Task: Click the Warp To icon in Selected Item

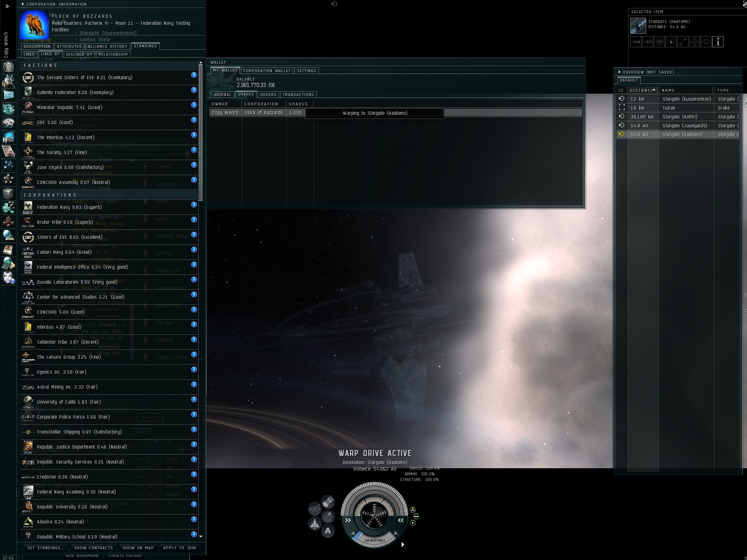Action: point(648,42)
